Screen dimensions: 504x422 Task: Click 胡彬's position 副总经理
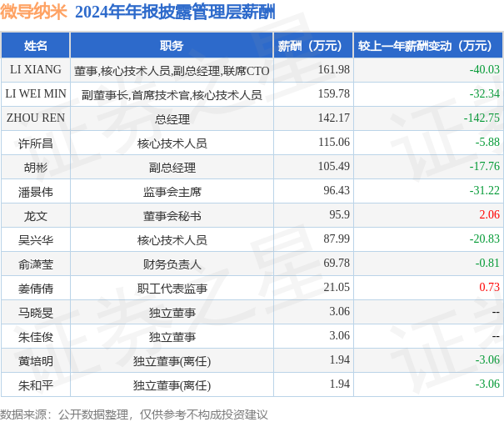click(172, 168)
